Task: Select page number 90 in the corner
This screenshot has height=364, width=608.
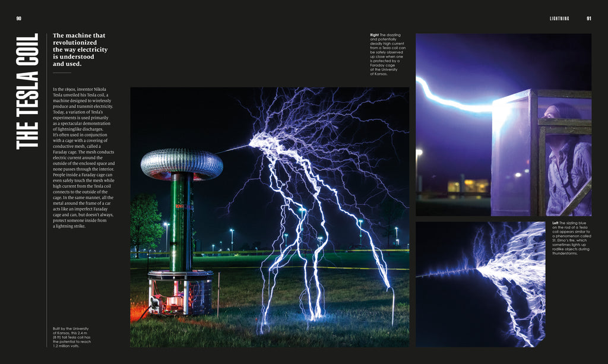Action: pyautogui.click(x=20, y=18)
